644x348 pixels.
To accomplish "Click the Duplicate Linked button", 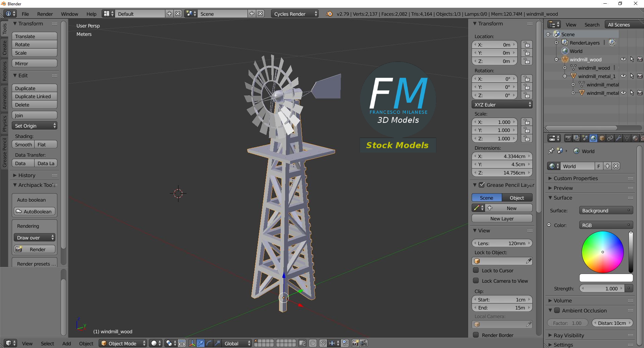I will coord(35,96).
